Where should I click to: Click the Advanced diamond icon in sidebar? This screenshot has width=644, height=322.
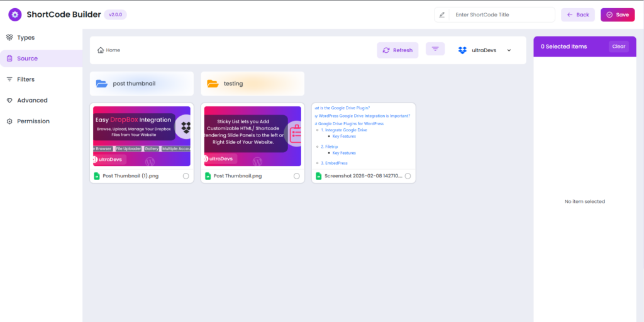click(x=9, y=100)
